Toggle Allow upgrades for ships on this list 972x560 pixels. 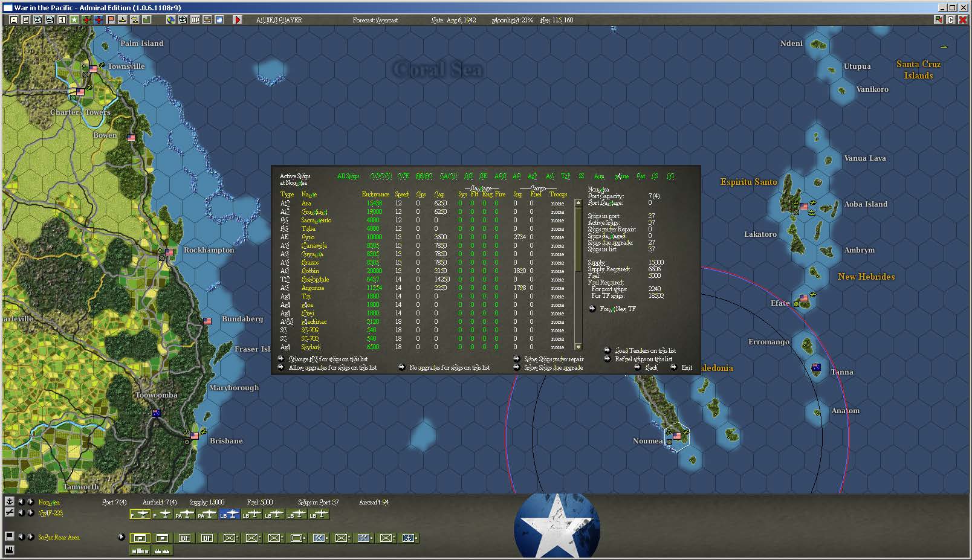328,367
